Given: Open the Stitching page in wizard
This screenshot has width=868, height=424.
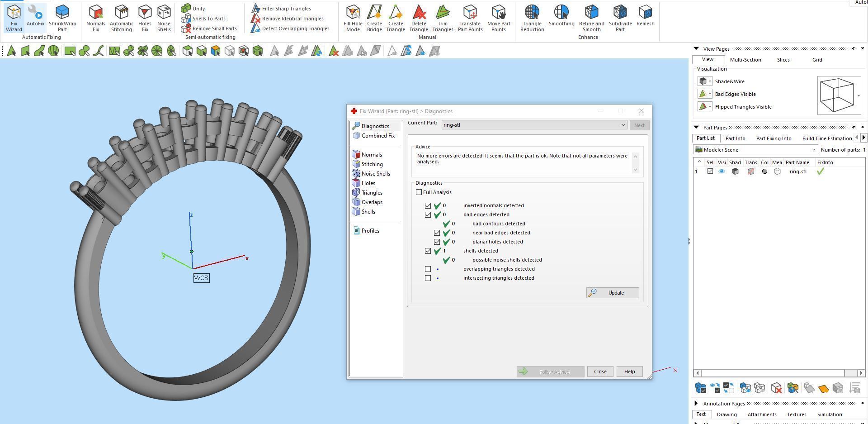Looking at the screenshot, I should 368,164.
